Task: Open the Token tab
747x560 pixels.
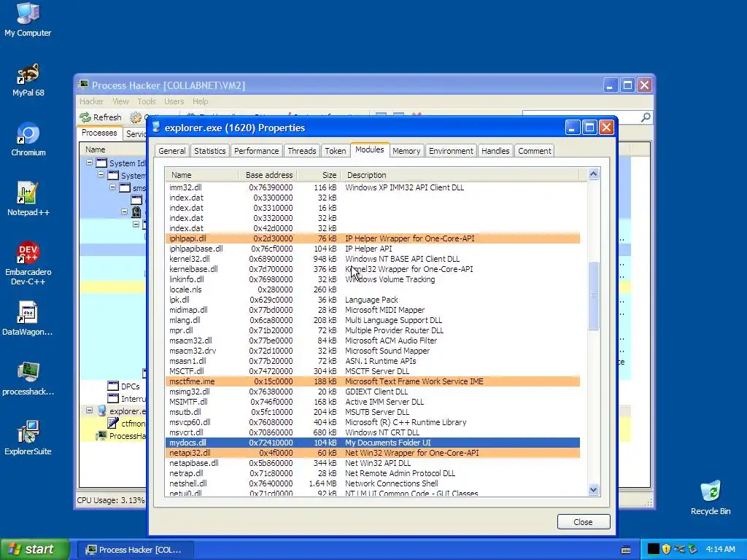Action: tap(336, 151)
